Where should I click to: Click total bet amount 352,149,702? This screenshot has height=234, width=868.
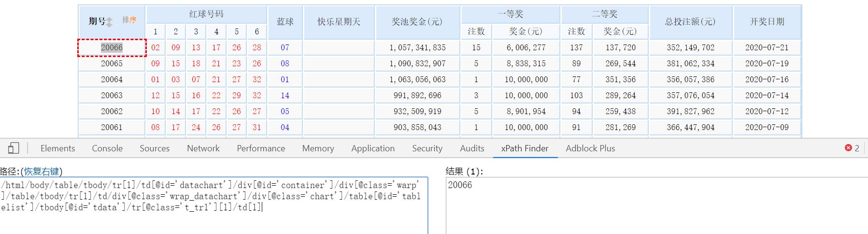[690, 47]
